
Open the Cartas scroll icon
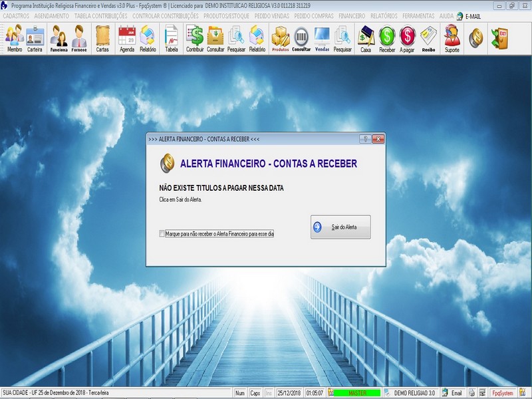pos(102,39)
